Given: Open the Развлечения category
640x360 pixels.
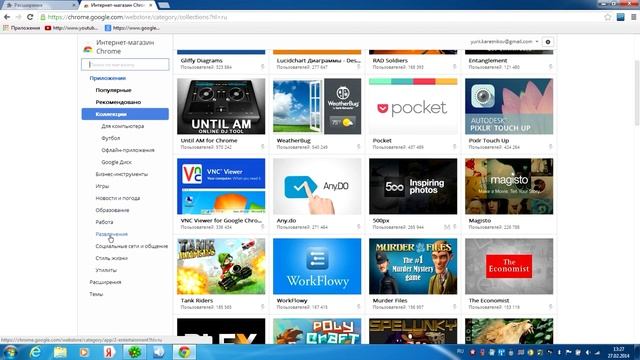Looking at the screenshot, I should click(x=111, y=234).
